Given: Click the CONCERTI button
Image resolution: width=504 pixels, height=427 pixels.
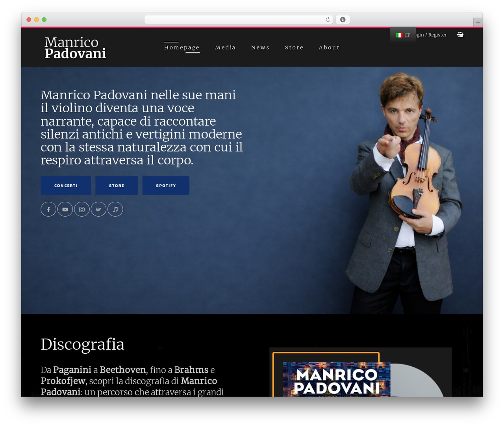Looking at the screenshot, I should [x=66, y=186].
